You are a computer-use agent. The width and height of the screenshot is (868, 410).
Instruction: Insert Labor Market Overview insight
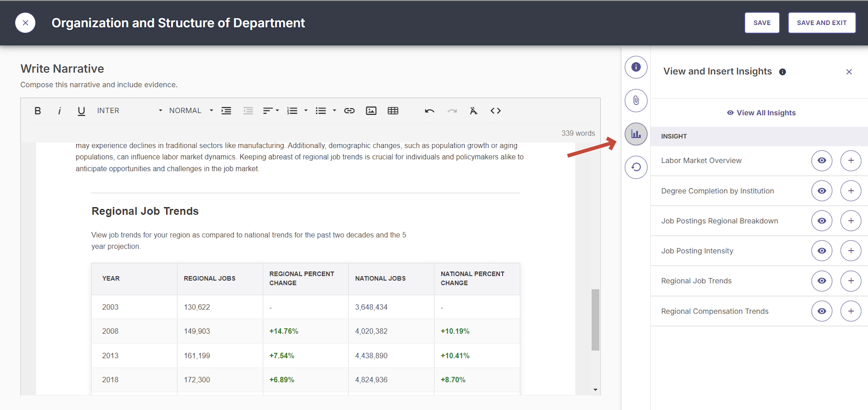point(851,160)
